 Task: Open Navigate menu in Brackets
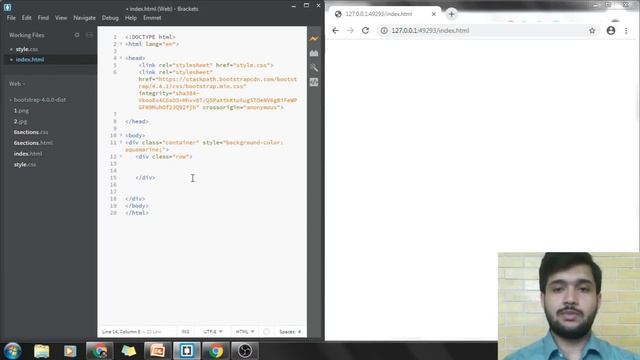coord(84,18)
